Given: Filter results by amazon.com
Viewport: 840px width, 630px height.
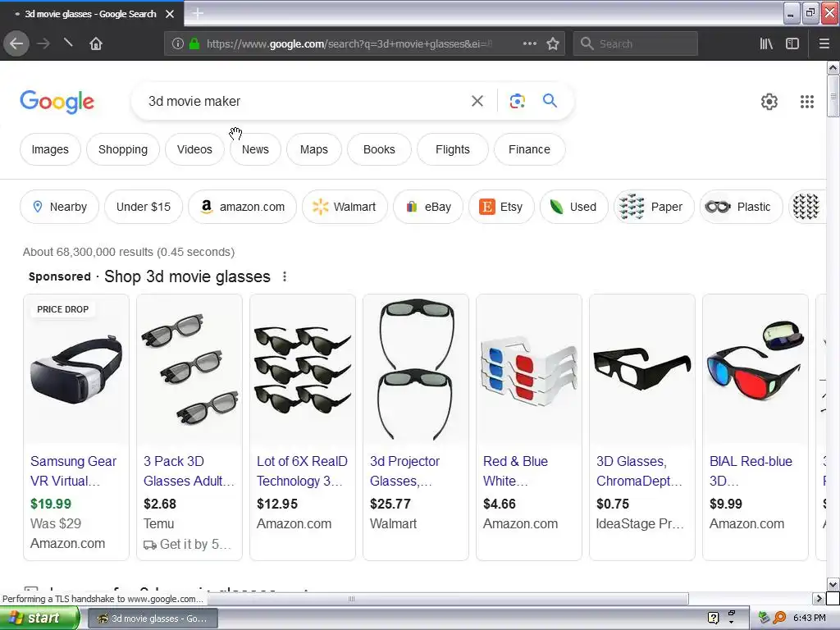Looking at the screenshot, I should 242,207.
